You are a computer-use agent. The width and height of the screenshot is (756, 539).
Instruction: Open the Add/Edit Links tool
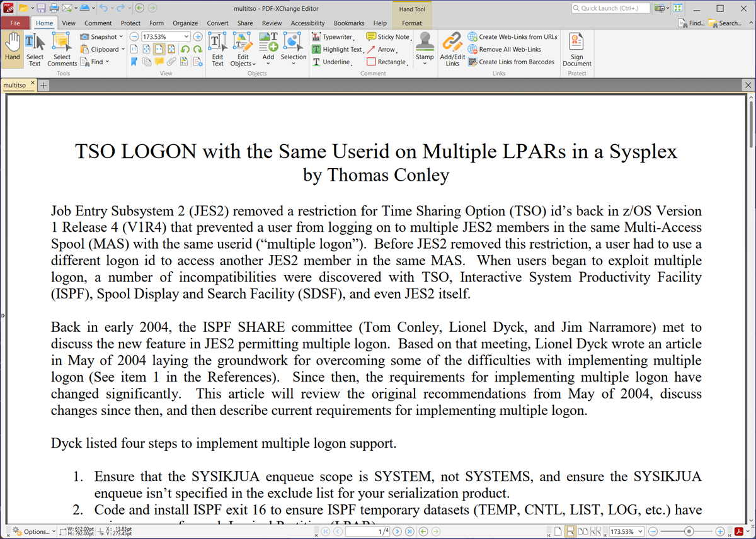coord(452,49)
